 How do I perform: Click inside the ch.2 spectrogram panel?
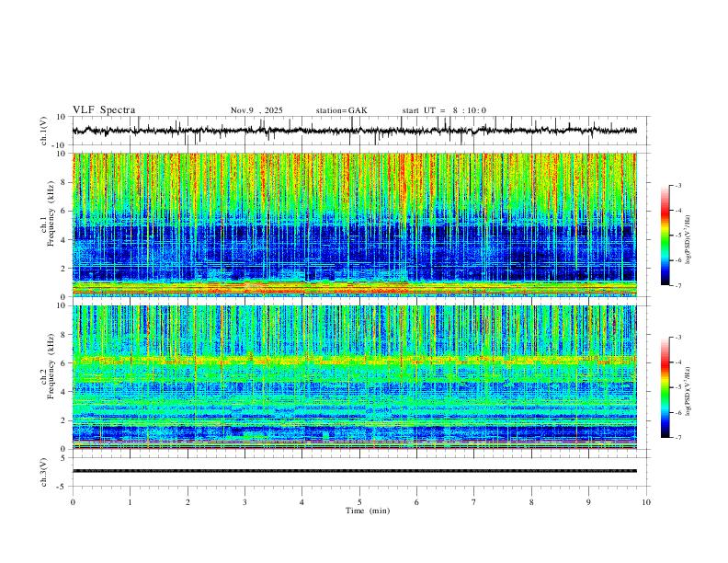[x=354, y=377]
